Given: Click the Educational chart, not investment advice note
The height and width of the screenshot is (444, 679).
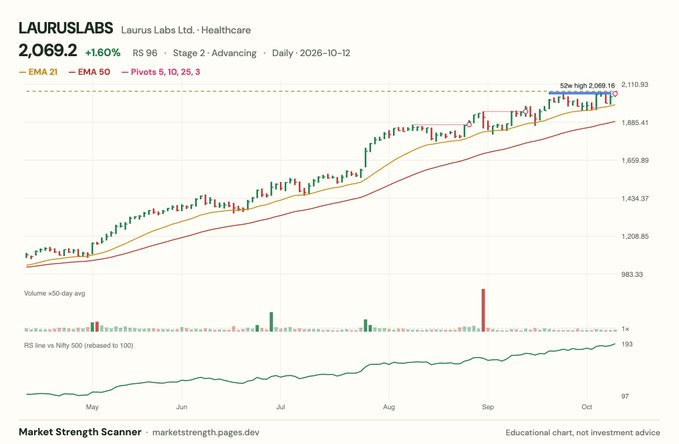Looking at the screenshot, I should tap(583, 432).
